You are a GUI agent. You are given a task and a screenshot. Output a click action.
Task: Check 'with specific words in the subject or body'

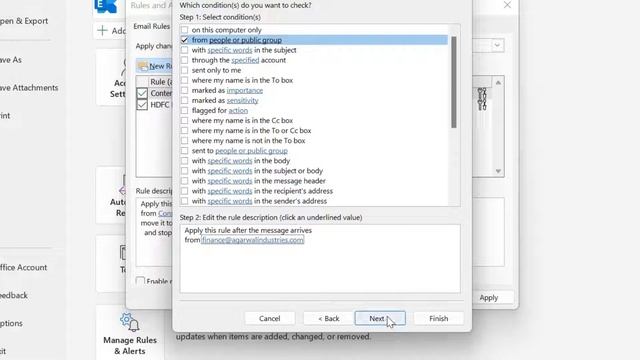click(184, 171)
